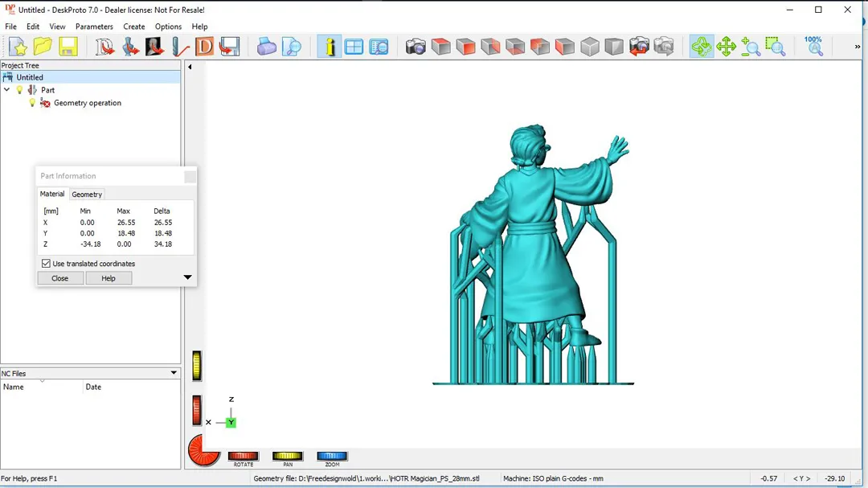Select the Pan mouse mode icon

(726, 47)
